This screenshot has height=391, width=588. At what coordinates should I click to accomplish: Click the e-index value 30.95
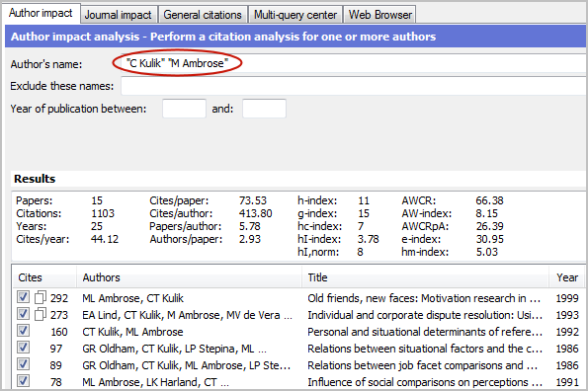(489, 239)
